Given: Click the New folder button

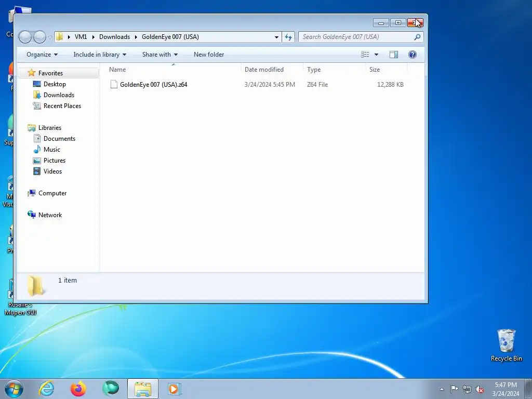Looking at the screenshot, I should (x=209, y=55).
